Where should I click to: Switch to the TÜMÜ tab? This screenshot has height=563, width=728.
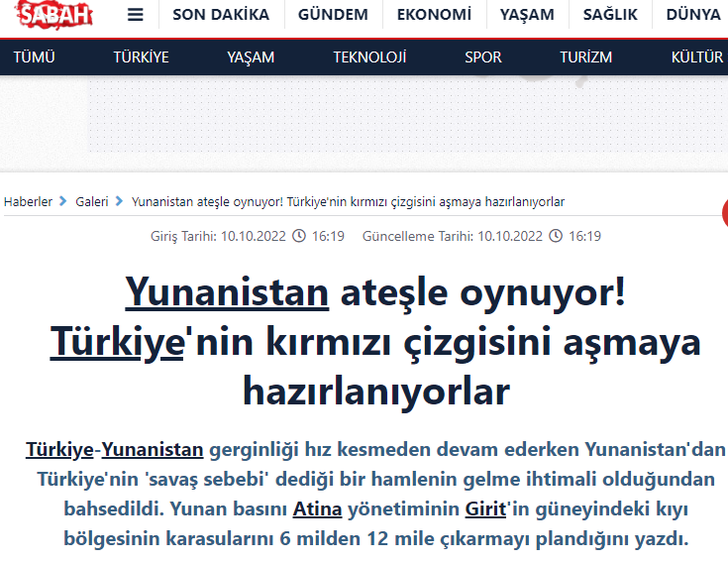[36, 57]
